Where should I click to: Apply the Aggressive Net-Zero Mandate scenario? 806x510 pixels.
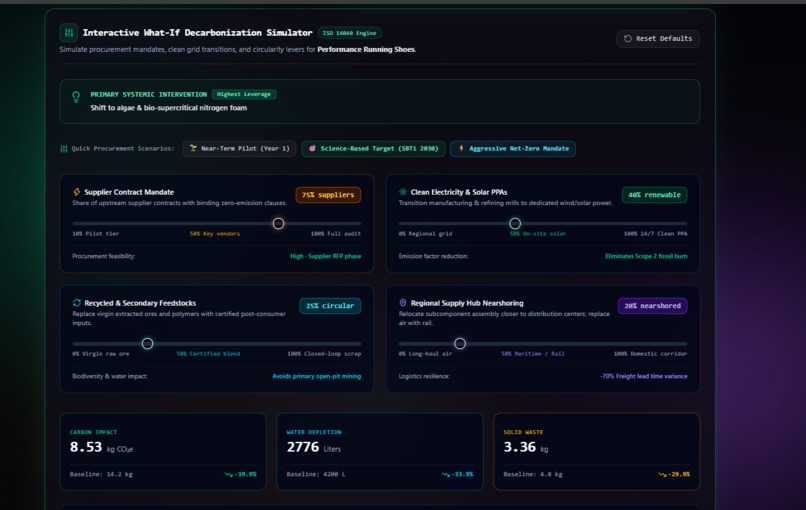[x=512, y=149]
